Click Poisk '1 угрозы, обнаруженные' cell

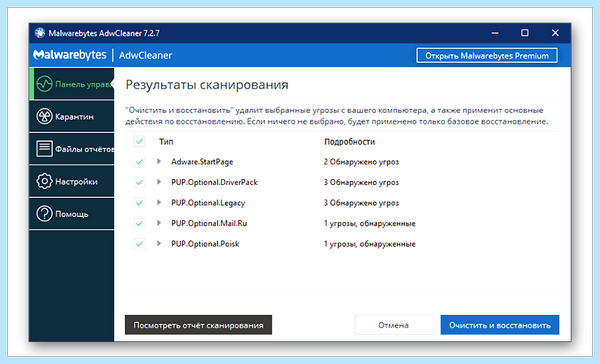point(370,244)
